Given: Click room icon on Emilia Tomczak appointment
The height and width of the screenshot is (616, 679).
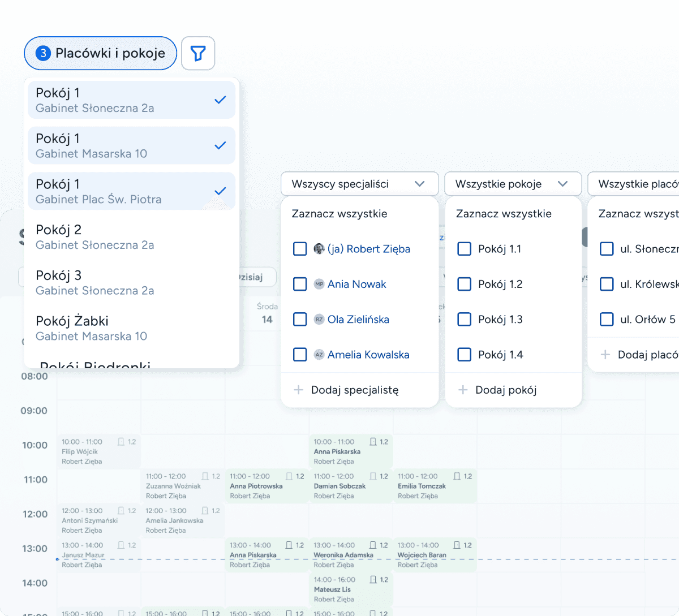Looking at the screenshot, I should pos(457,476).
